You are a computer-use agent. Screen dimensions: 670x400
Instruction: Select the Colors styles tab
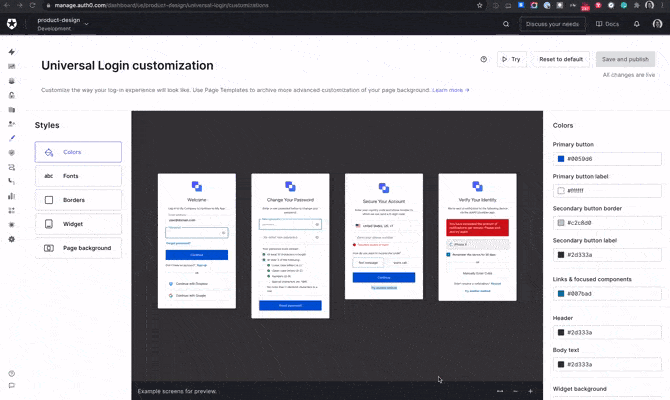click(x=78, y=152)
